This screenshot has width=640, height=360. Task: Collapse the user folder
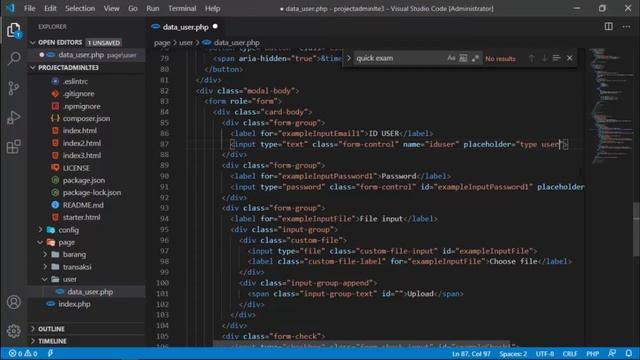45,279
